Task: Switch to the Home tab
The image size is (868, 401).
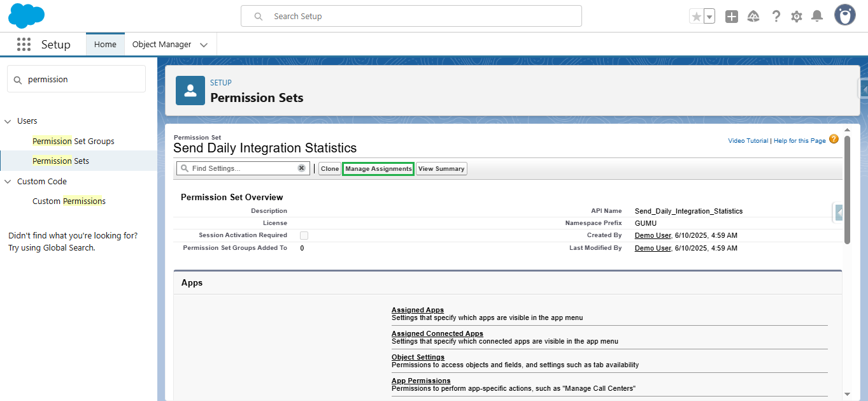Action: [105, 45]
